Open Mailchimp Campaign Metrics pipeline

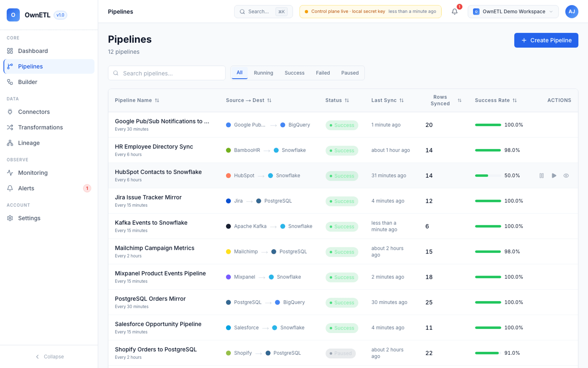pyautogui.click(x=154, y=248)
